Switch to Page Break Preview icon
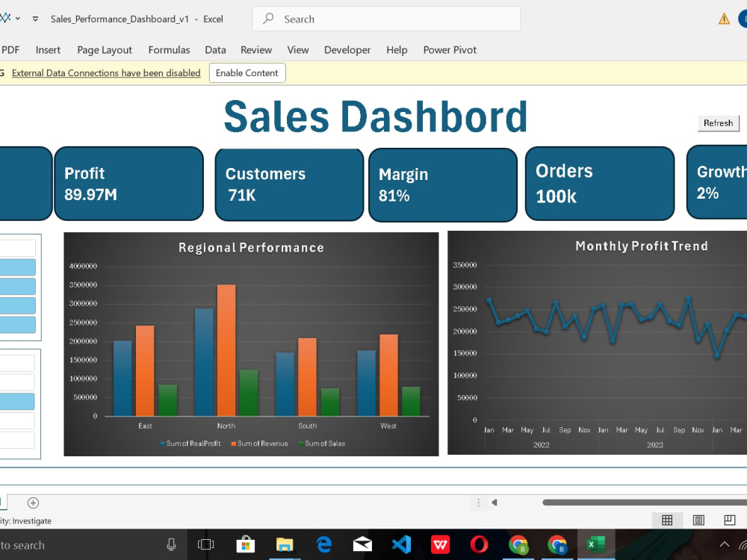 (x=729, y=520)
